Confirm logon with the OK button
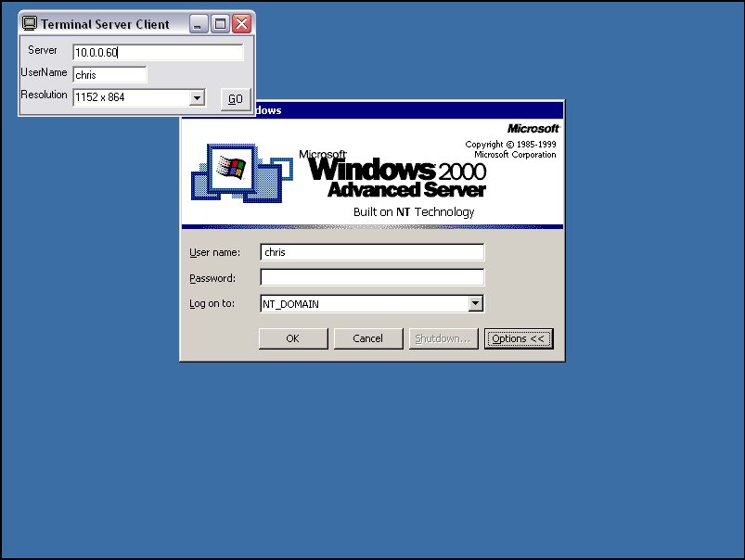Image resolution: width=745 pixels, height=560 pixels. pos(293,338)
